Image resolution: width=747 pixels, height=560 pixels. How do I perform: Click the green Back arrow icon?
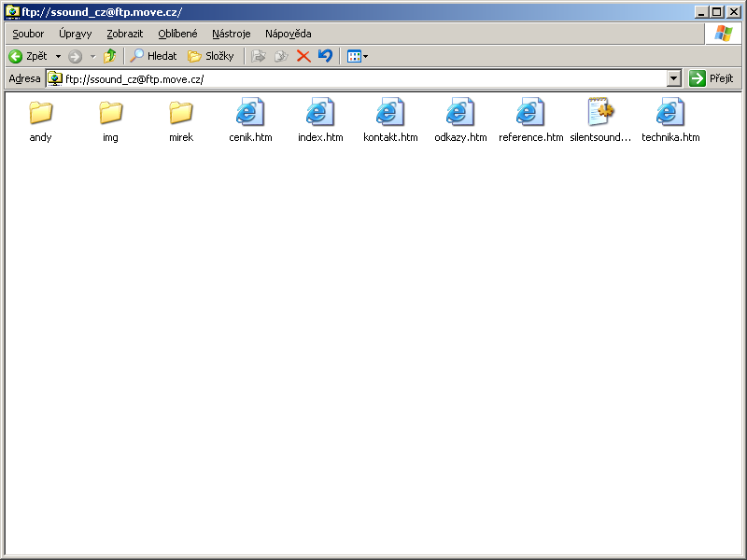15,56
